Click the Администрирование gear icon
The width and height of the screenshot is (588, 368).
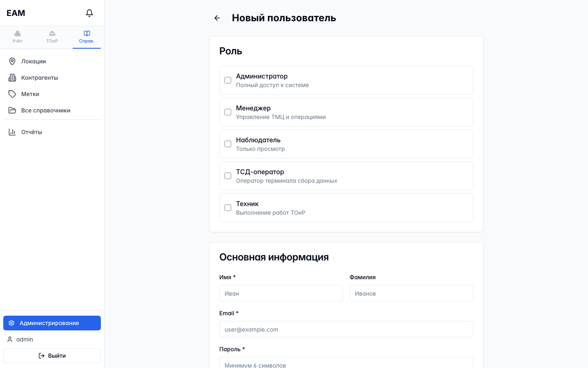point(11,323)
